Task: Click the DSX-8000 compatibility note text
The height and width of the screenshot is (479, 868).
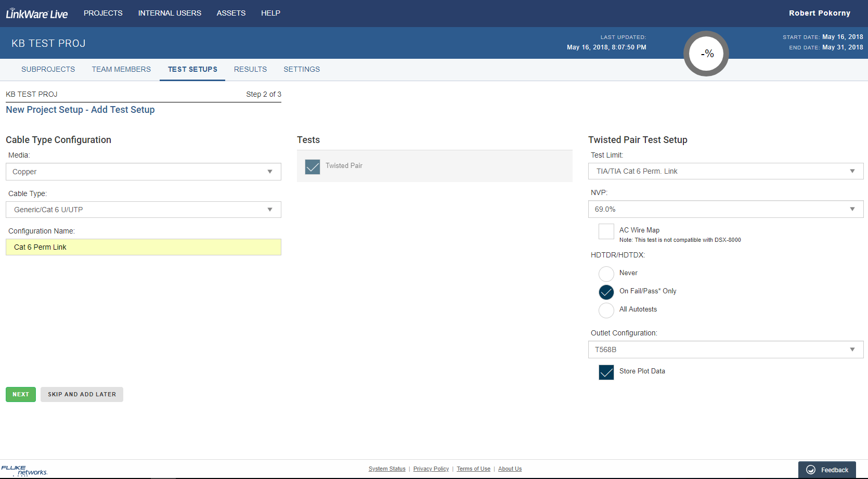Action: pos(680,240)
